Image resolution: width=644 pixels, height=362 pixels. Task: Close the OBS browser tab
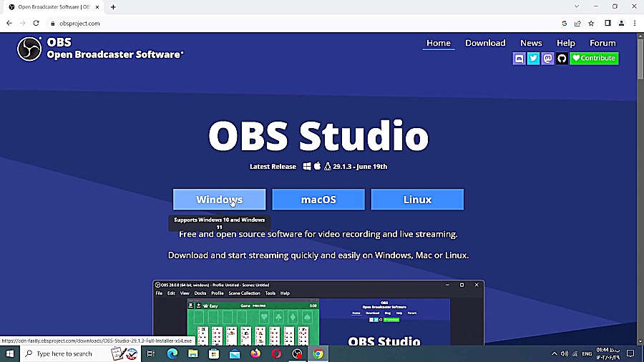pyautogui.click(x=97, y=7)
